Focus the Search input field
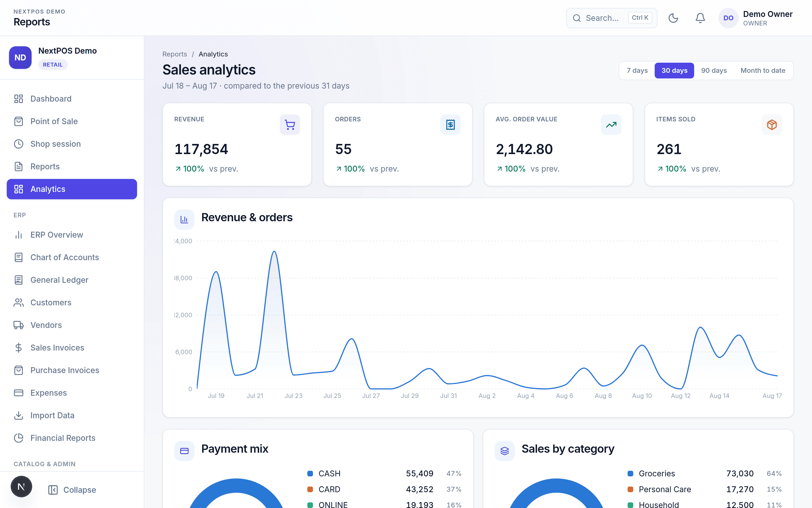The width and height of the screenshot is (812, 508). (x=611, y=18)
